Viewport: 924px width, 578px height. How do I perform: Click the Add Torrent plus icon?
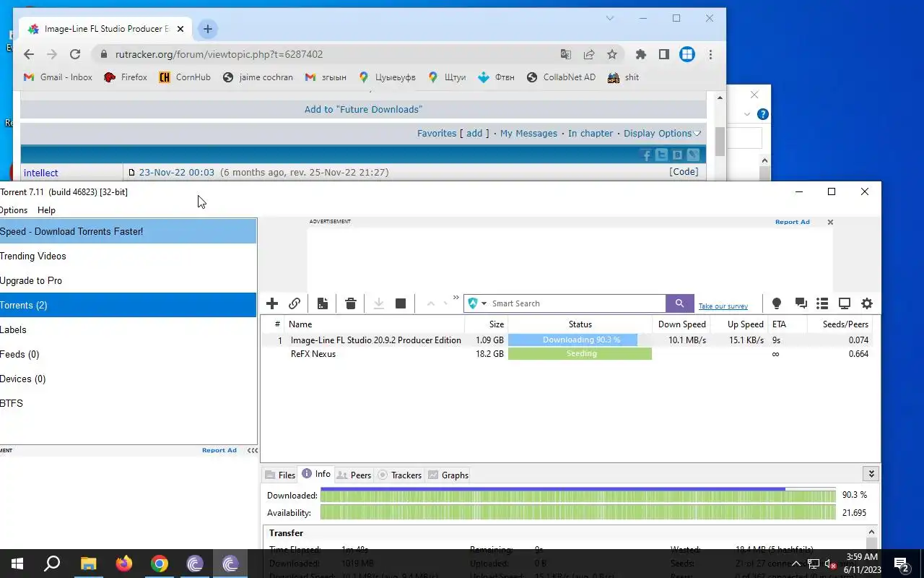[272, 303]
